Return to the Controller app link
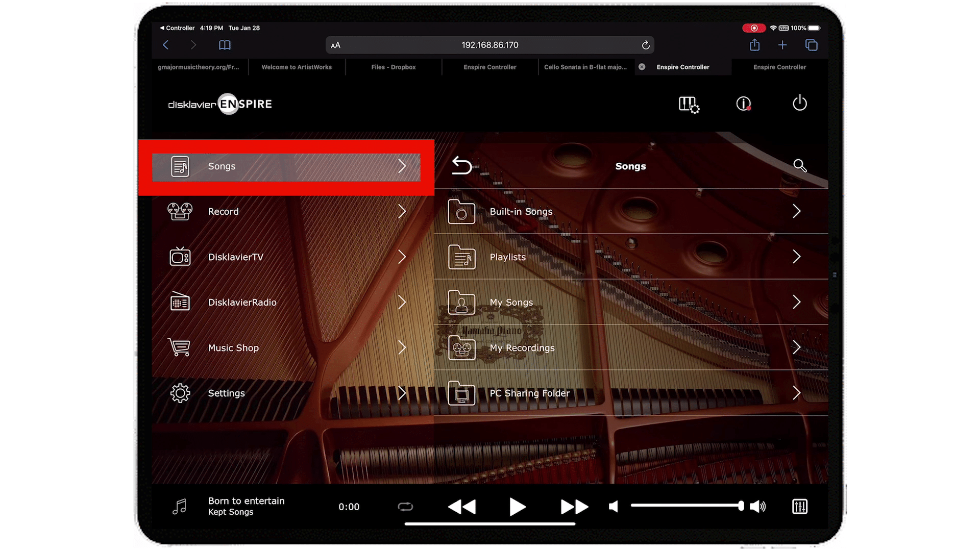980x551 pixels. [x=177, y=28]
